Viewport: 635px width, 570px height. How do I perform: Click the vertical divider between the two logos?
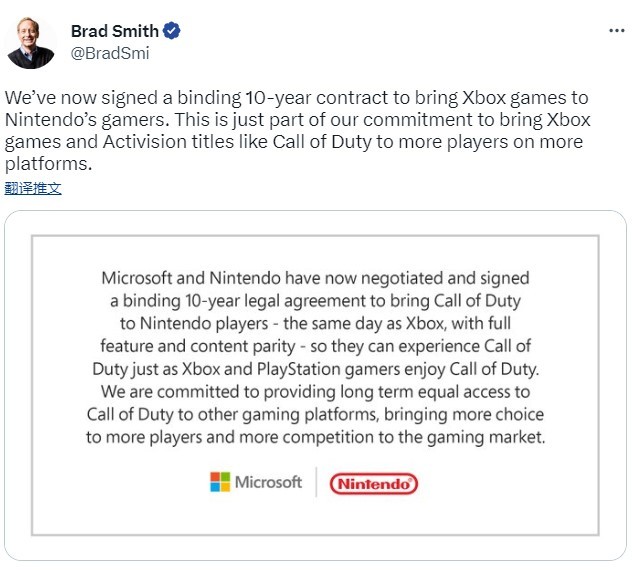tap(316, 482)
